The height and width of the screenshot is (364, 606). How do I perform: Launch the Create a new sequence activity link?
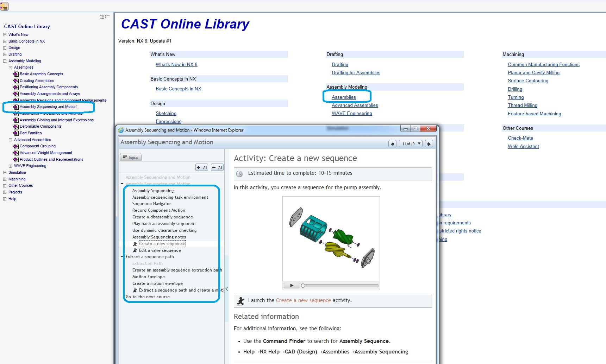pyautogui.click(x=303, y=300)
